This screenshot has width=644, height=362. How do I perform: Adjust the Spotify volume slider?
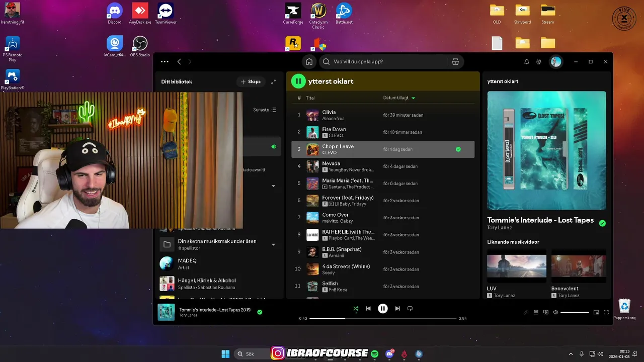coord(575,312)
